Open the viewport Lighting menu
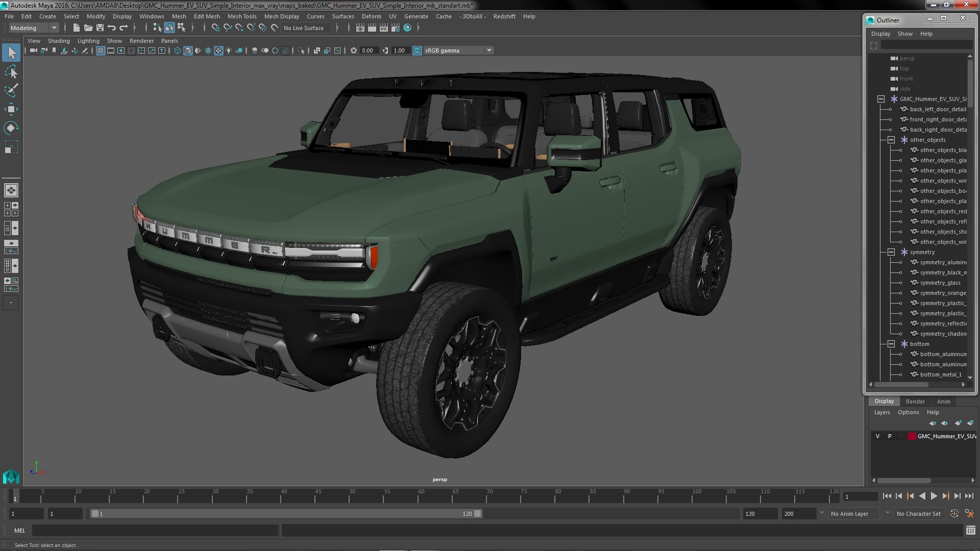The width and height of the screenshot is (980, 551). coord(88,41)
